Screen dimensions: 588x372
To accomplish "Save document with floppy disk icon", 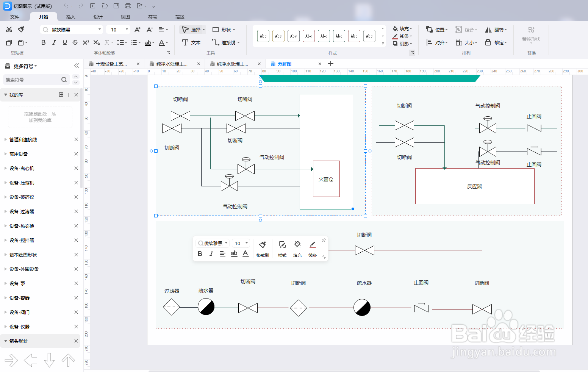I will [116, 6].
